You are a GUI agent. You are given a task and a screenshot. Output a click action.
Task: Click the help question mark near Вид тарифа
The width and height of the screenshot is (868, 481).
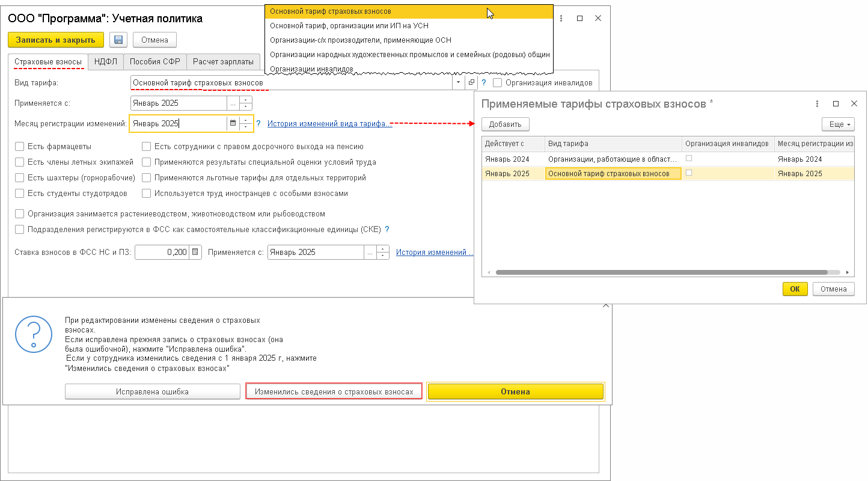[483, 82]
